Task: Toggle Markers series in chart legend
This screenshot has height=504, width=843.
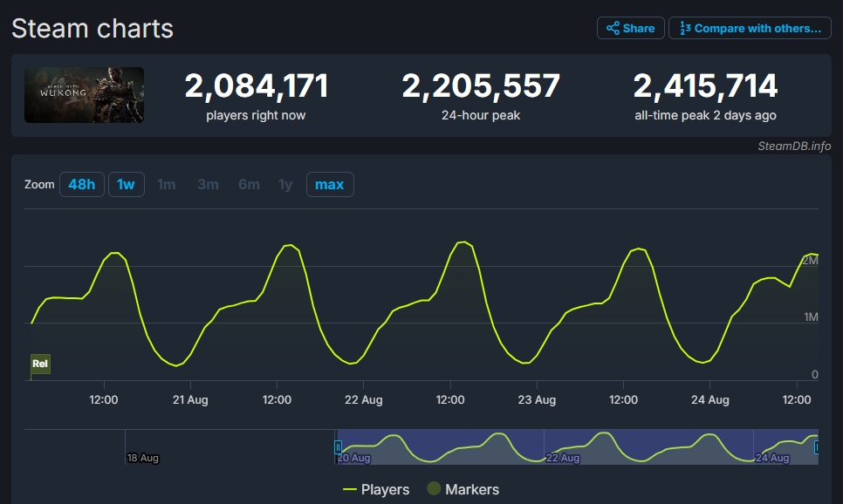Action: pyautogui.click(x=463, y=489)
